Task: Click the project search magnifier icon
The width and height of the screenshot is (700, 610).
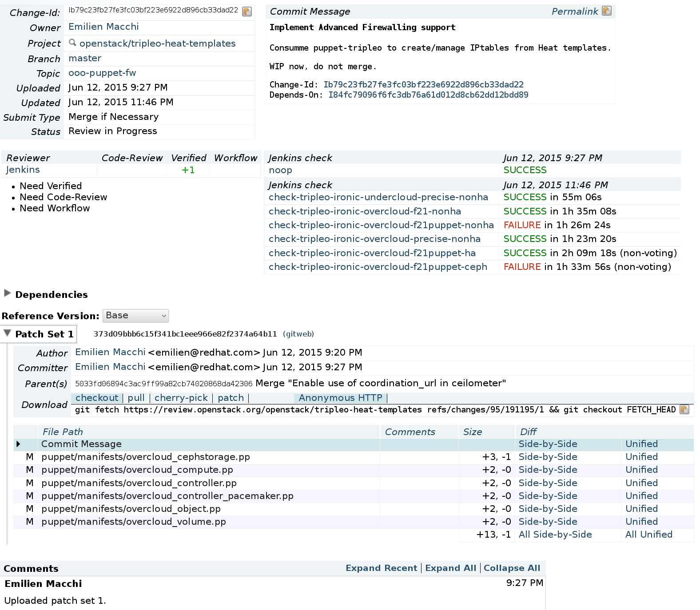Action: point(72,43)
